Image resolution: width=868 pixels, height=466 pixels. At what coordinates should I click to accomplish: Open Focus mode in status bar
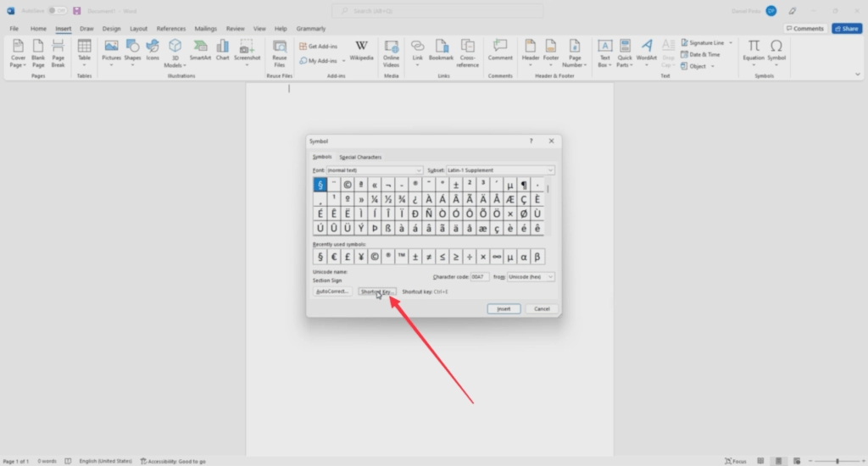(x=736, y=461)
